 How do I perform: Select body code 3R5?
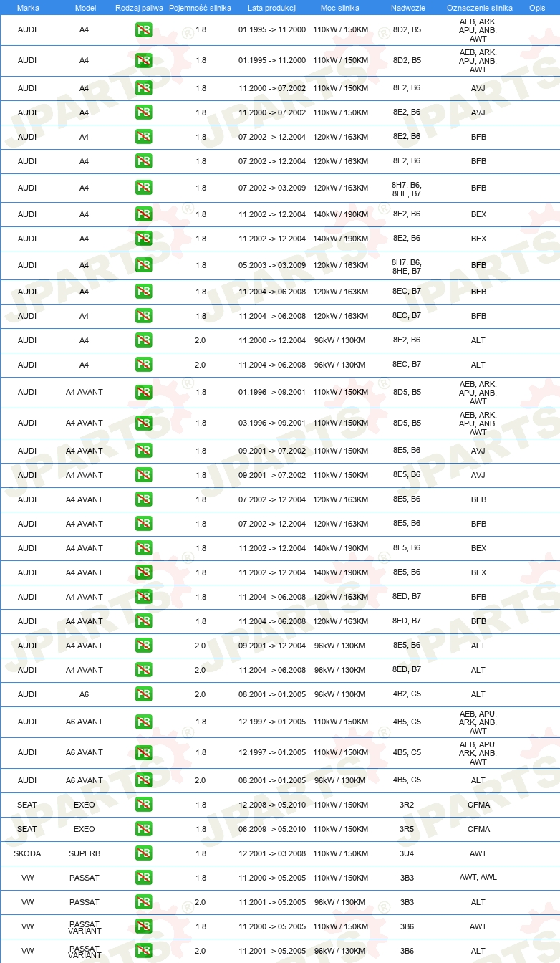(x=407, y=829)
